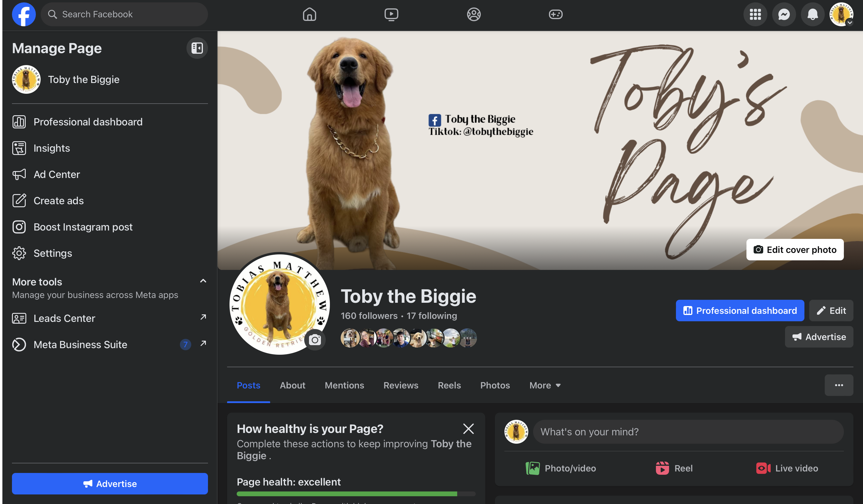Add Photo/video to a post

561,468
